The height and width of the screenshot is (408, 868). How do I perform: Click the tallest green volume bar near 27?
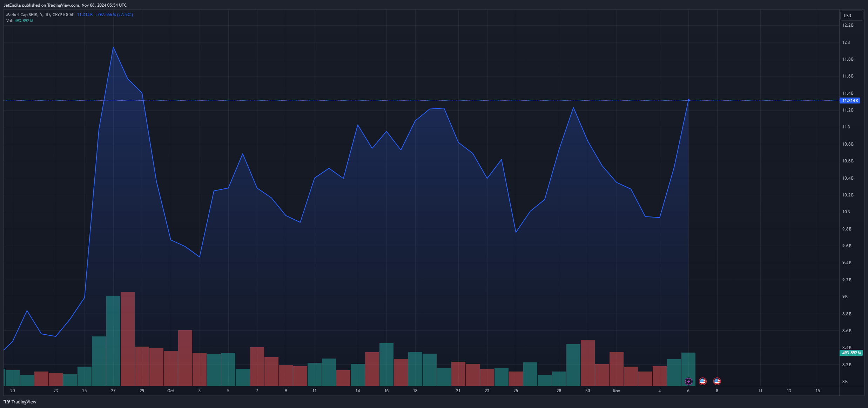(113, 340)
